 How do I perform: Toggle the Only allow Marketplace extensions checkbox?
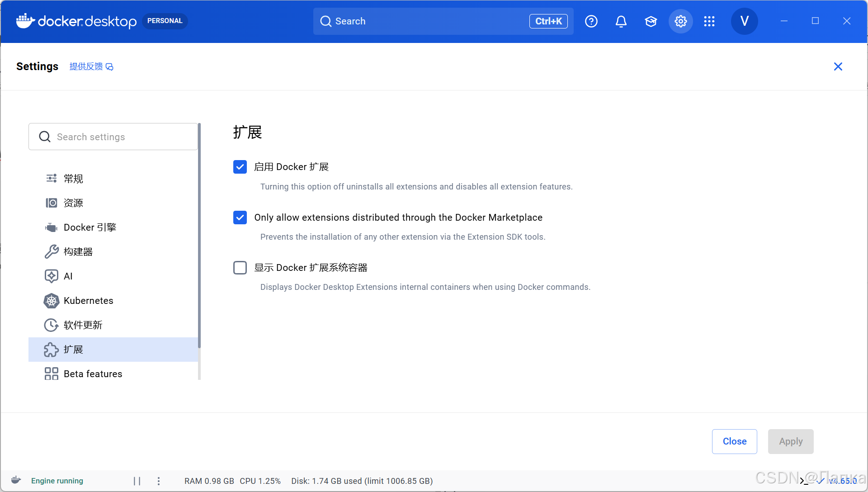pyautogui.click(x=240, y=218)
